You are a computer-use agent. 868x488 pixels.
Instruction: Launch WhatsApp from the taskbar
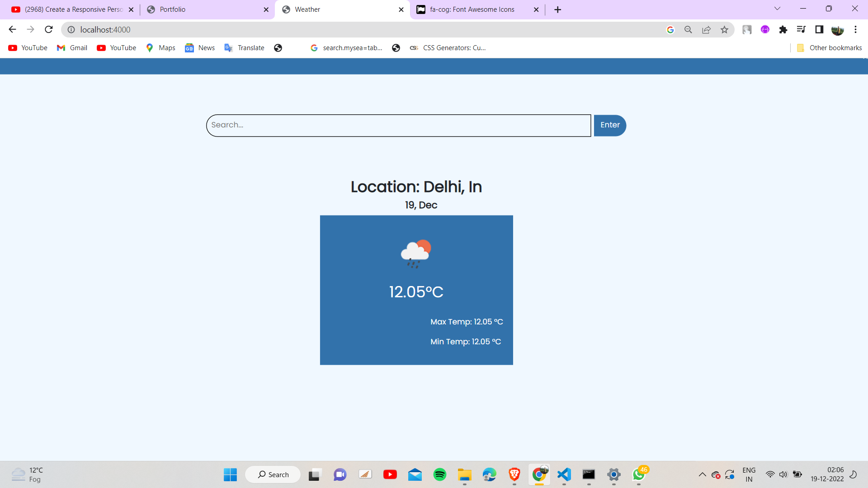[x=639, y=475]
